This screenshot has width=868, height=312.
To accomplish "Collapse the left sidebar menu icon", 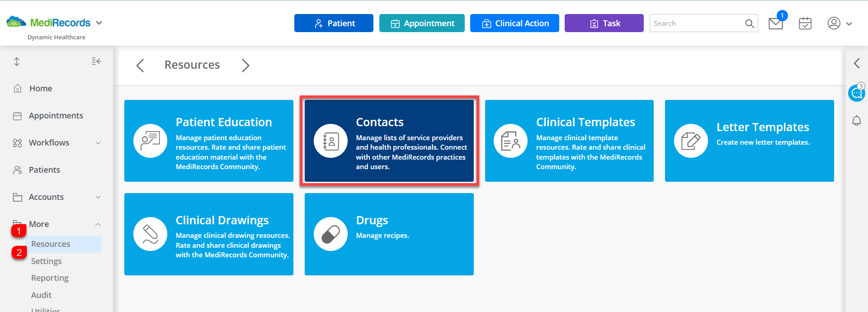I will (x=96, y=61).
